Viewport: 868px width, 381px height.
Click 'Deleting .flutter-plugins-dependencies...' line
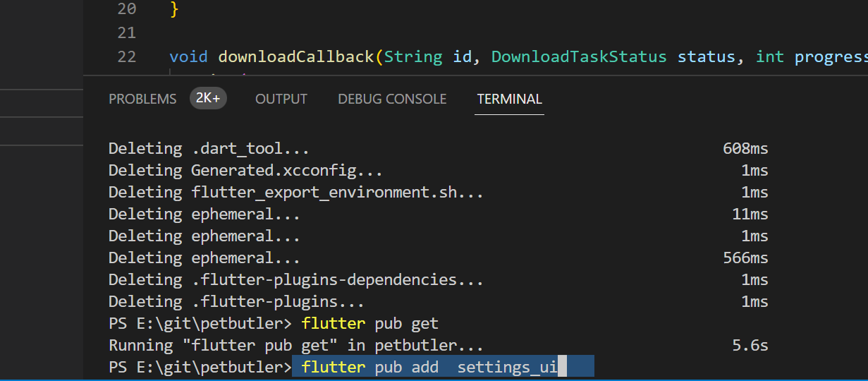[296, 279]
